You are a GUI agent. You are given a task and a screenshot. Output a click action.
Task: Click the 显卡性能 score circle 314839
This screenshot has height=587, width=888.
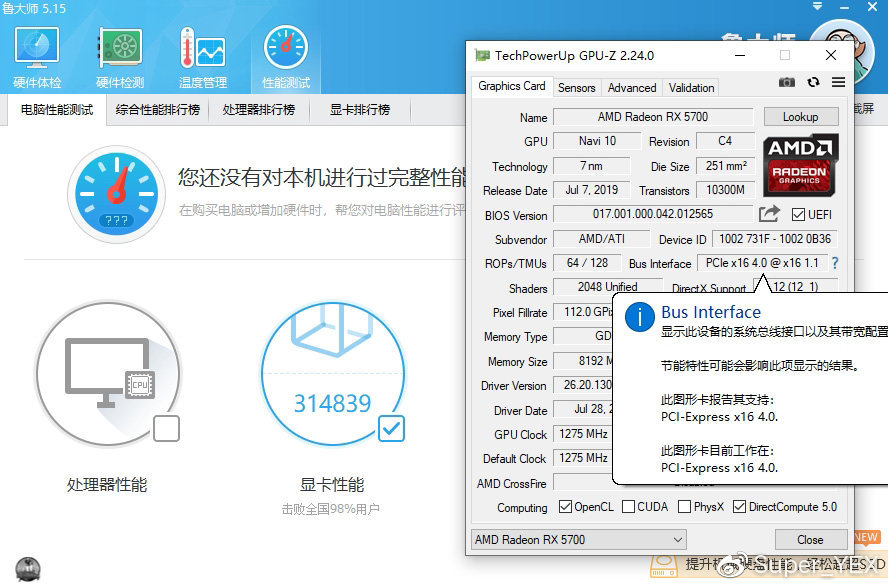[x=333, y=374]
